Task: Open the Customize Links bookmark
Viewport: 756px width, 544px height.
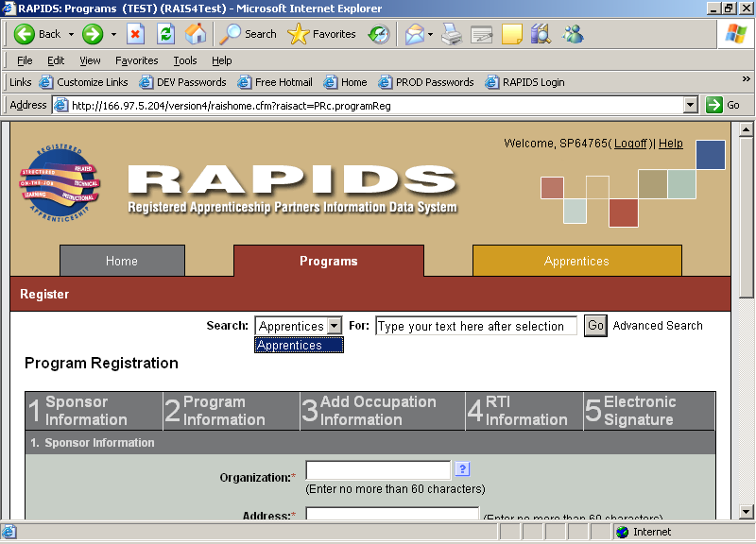Action: click(x=84, y=82)
